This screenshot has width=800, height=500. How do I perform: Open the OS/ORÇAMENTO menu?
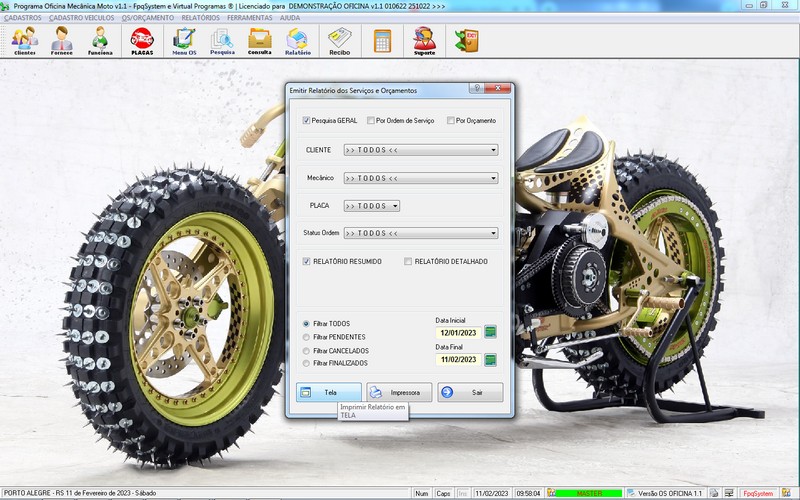tap(148, 18)
